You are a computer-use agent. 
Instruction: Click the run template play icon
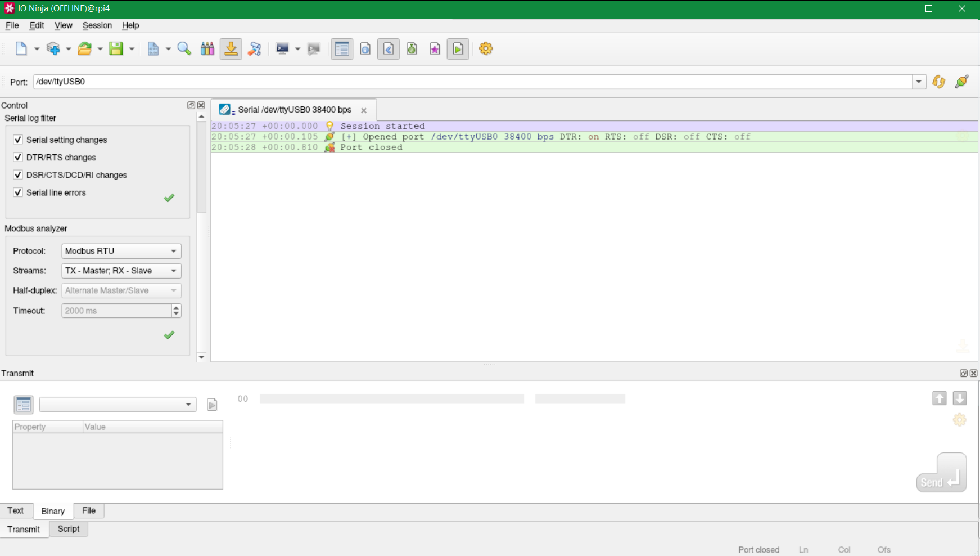coord(212,405)
